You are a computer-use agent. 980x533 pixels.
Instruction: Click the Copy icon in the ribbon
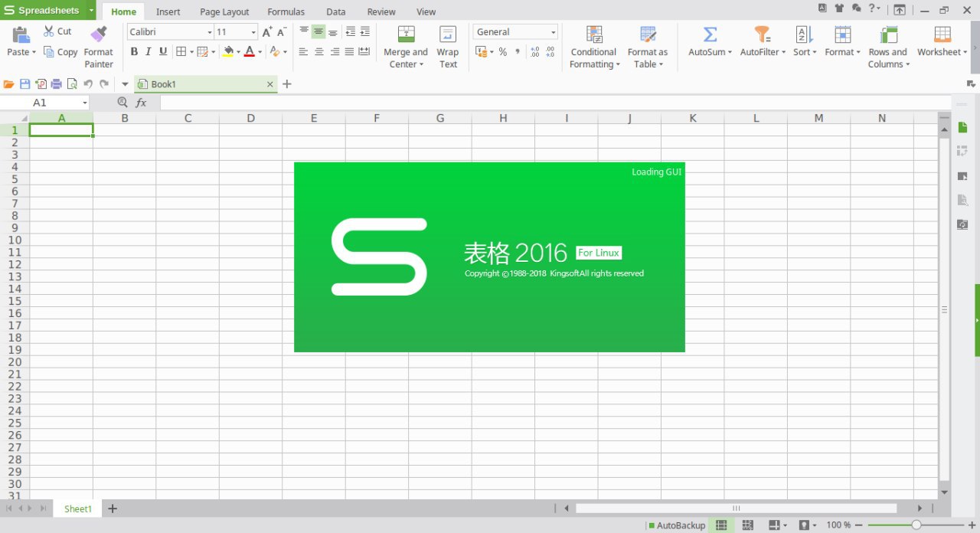[x=49, y=52]
